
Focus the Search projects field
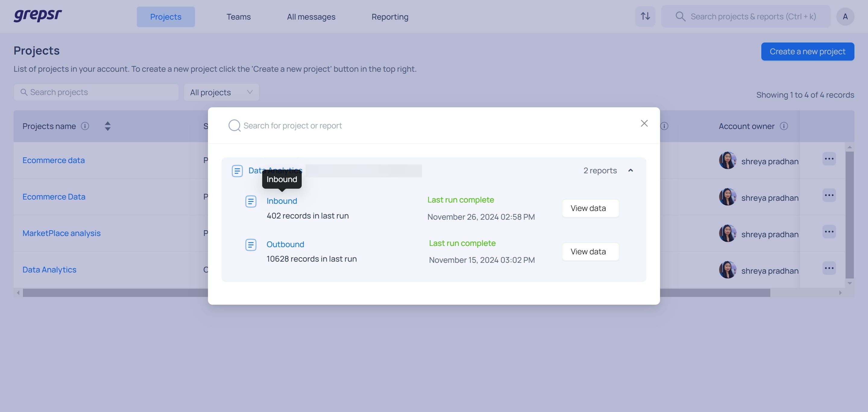(x=96, y=92)
